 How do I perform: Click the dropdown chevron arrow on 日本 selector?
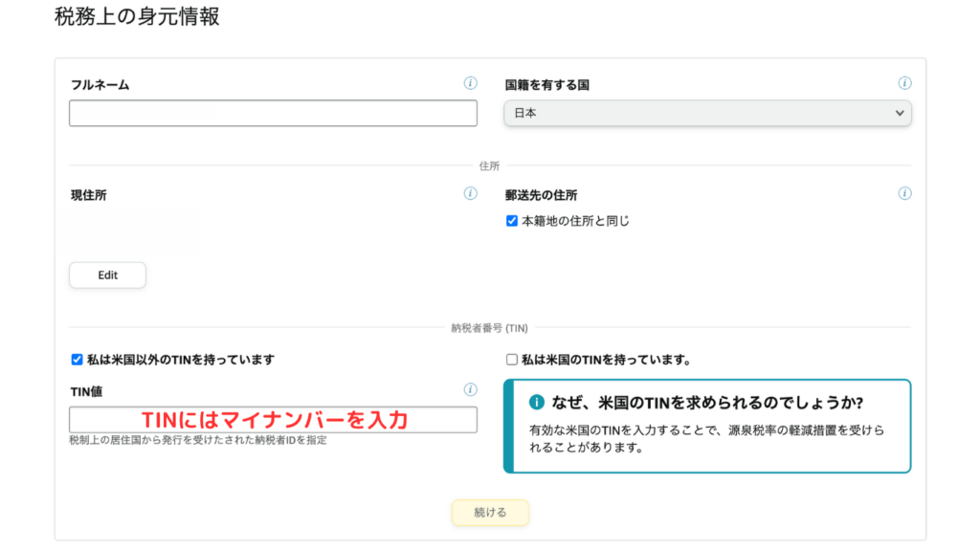click(x=900, y=113)
